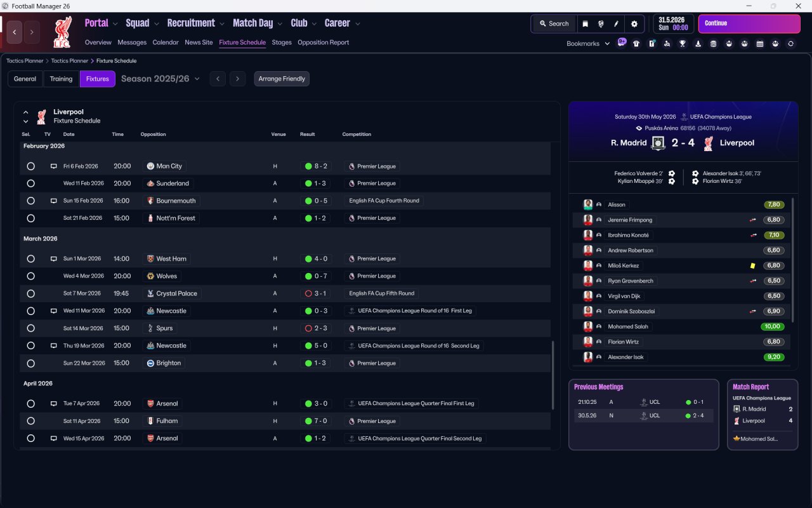Click the Champions League logo in the match header
Image resolution: width=812 pixels, height=508 pixels.
684,117
